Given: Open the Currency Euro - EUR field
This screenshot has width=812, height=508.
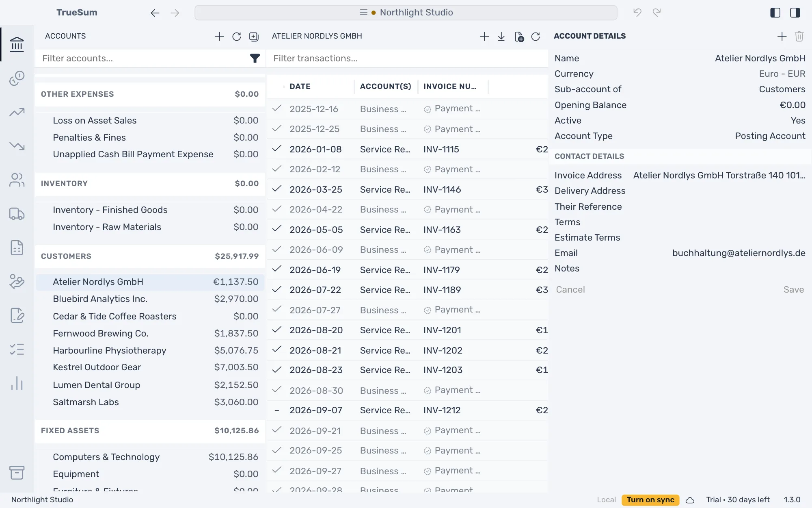Looking at the screenshot, I should point(680,74).
